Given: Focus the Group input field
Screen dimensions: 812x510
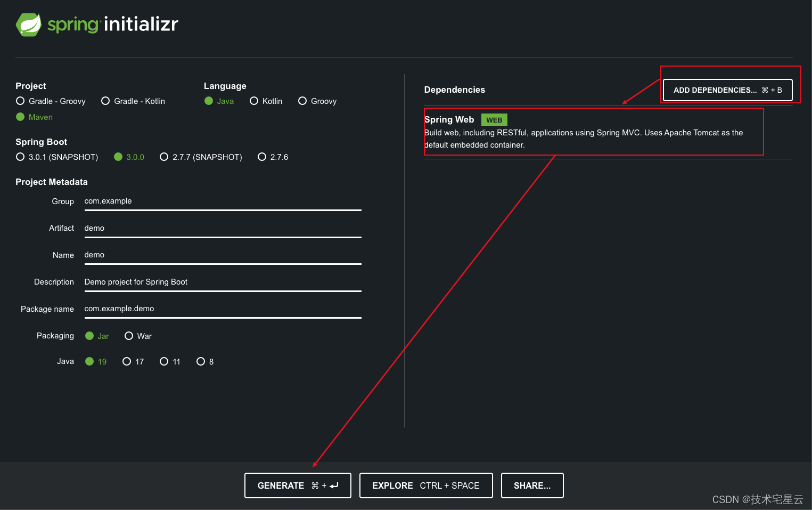Looking at the screenshot, I should (223, 201).
